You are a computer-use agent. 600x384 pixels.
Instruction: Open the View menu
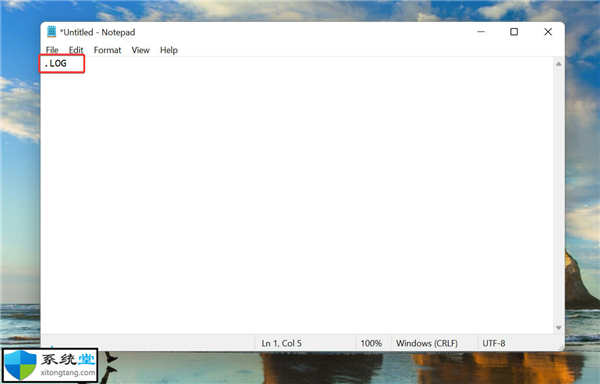[x=140, y=50]
